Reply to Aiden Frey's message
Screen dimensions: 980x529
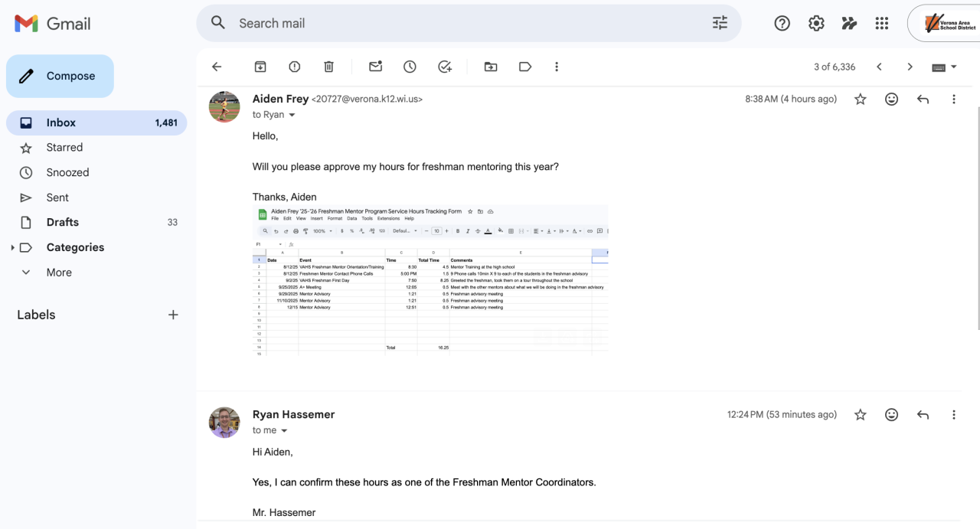(x=923, y=99)
